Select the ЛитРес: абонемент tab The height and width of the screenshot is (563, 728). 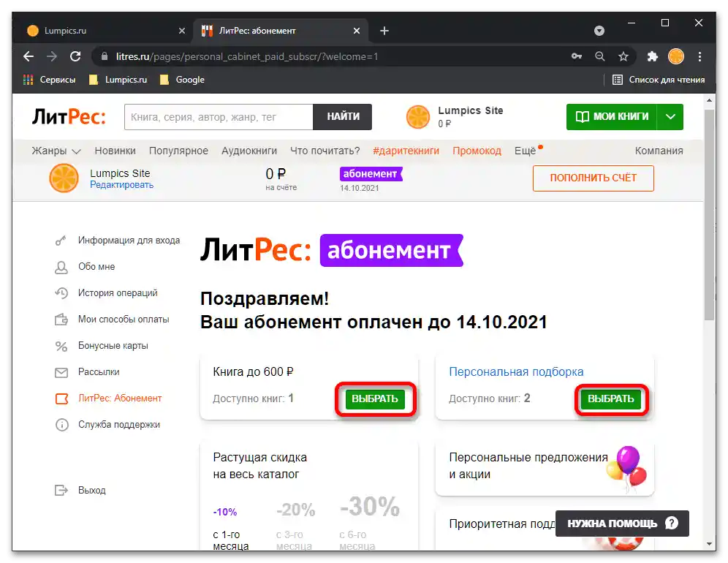(281, 31)
